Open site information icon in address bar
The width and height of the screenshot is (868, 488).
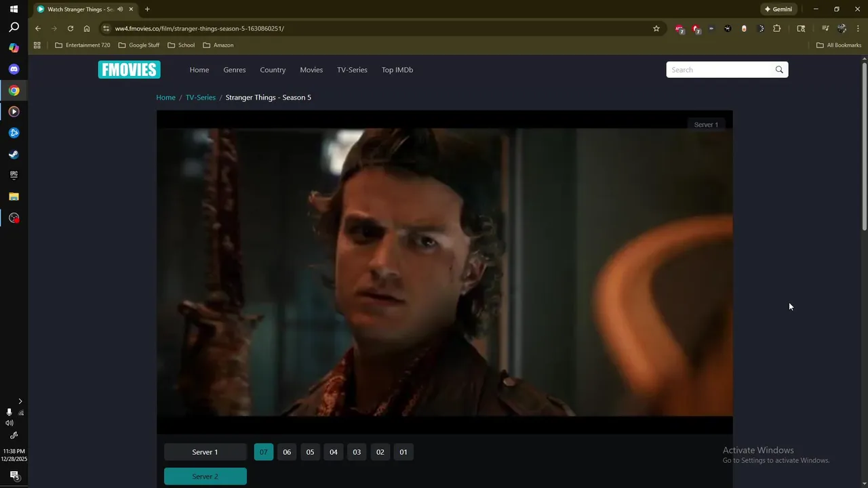(x=106, y=28)
